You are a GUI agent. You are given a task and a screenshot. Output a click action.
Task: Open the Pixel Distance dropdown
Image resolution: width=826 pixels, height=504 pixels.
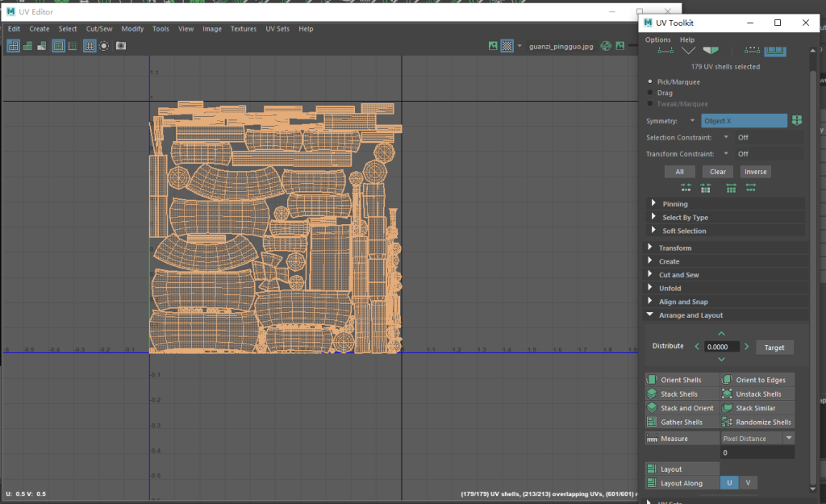pyautogui.click(x=757, y=438)
